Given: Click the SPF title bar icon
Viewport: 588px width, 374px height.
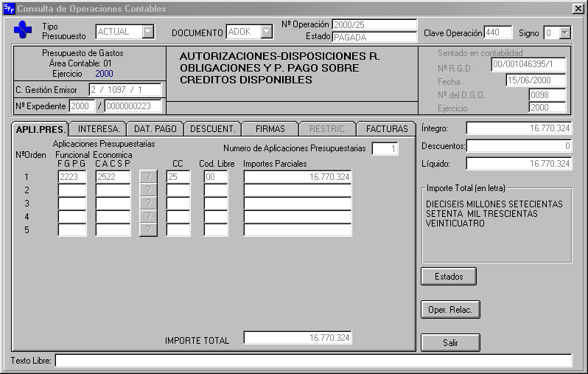Looking at the screenshot, I should 8,8.
